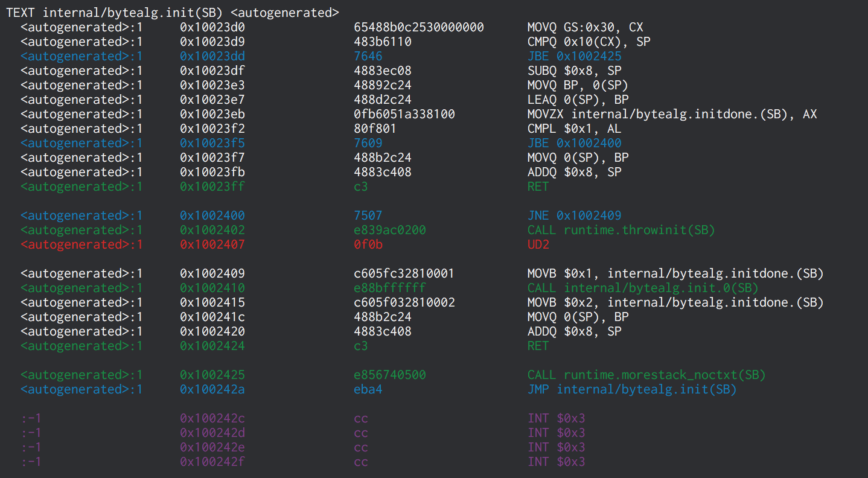Click the CMPL $0x1, AL instruction

coord(574,129)
